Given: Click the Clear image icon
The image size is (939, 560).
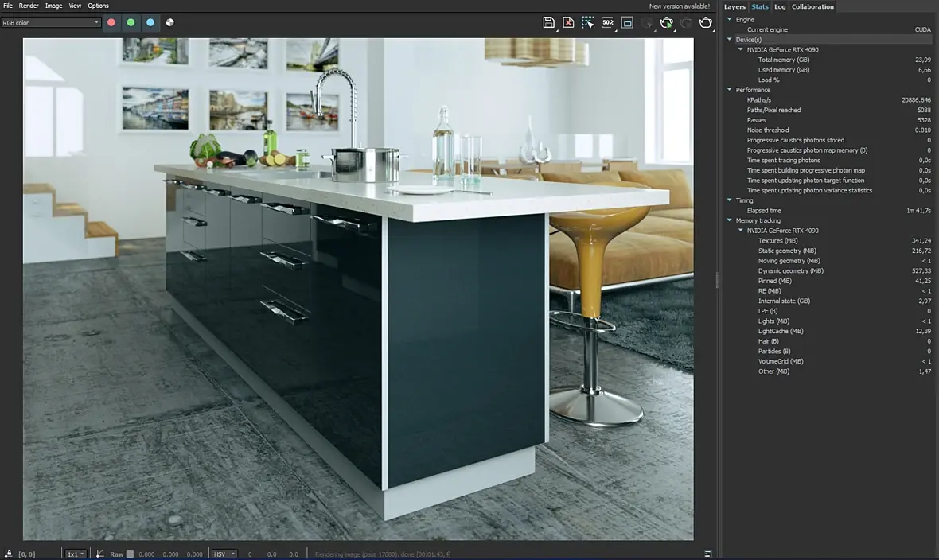Looking at the screenshot, I should 568,22.
